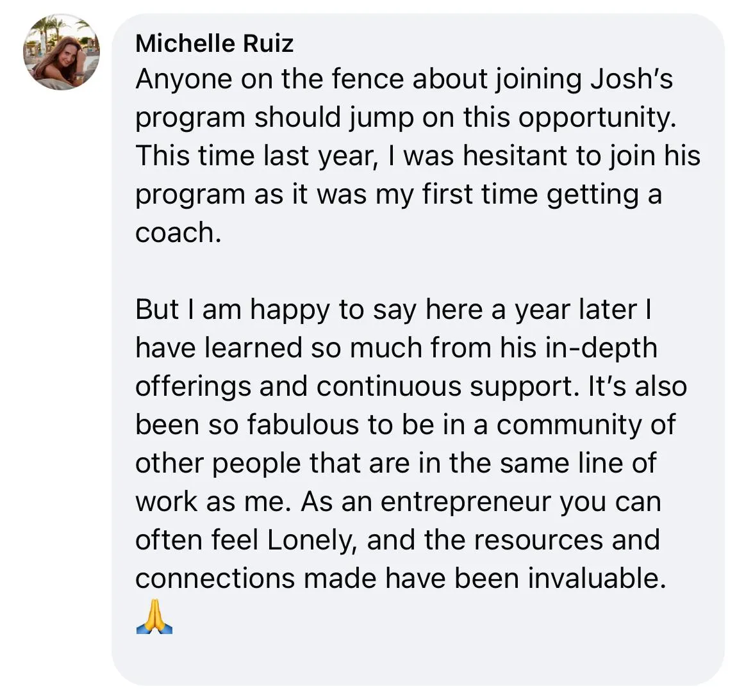
Task: Click the word "offerings" in the comment
Action: tap(193, 387)
